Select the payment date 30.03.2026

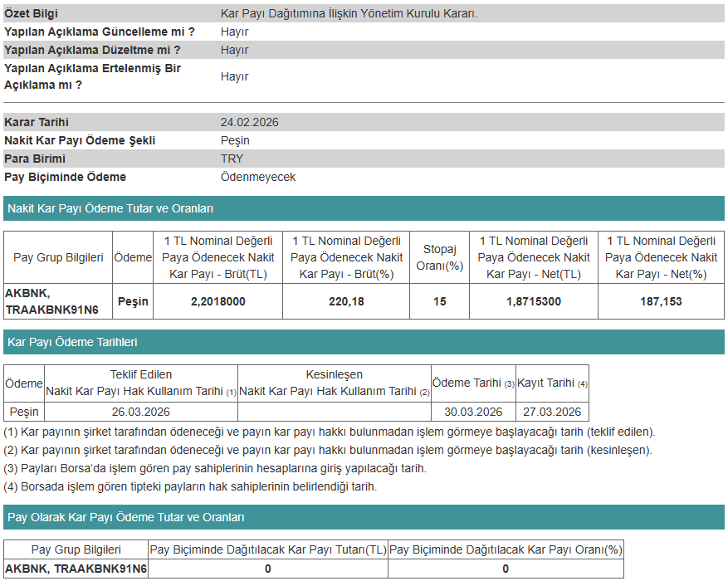[473, 412]
